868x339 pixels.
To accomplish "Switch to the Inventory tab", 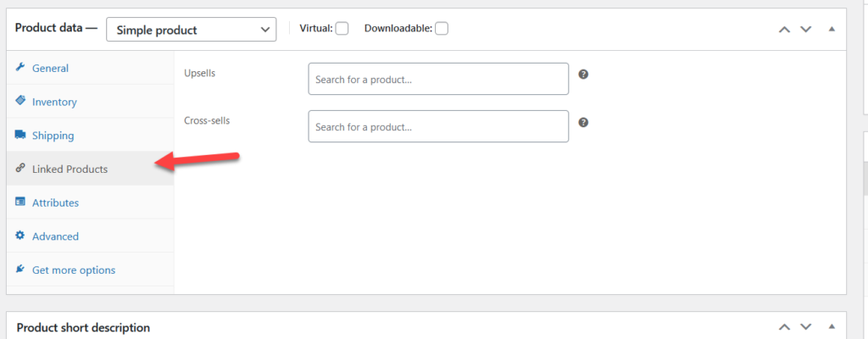I will tap(54, 102).
